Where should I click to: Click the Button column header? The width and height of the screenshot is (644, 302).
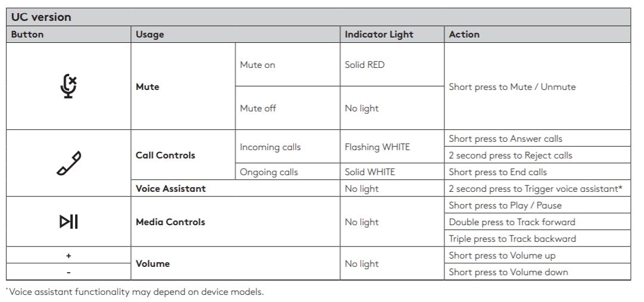(27, 35)
